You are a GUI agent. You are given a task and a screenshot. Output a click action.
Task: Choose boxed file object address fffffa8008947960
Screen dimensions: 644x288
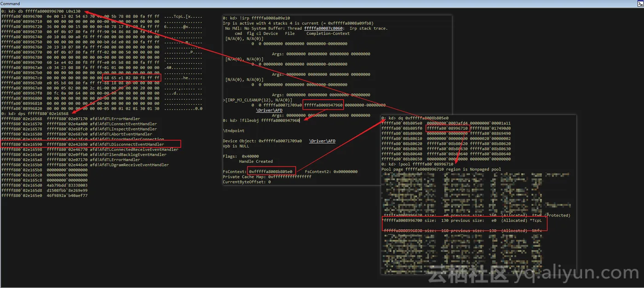point(323,105)
